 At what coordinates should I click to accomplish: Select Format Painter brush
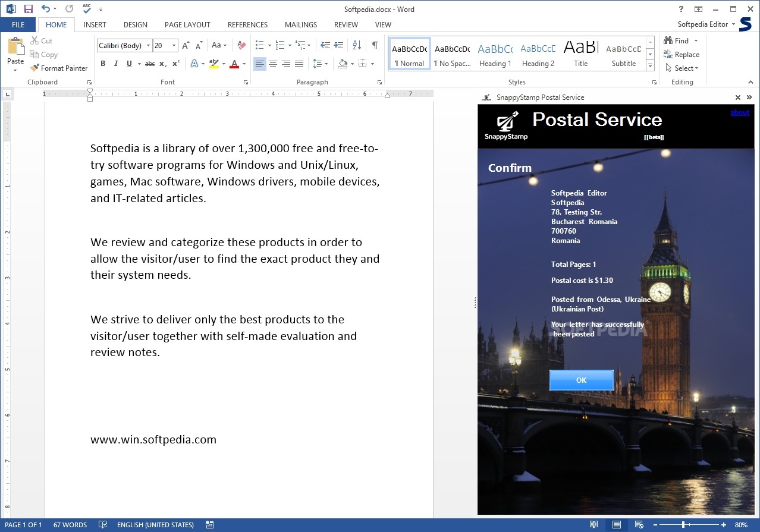pyautogui.click(x=59, y=68)
